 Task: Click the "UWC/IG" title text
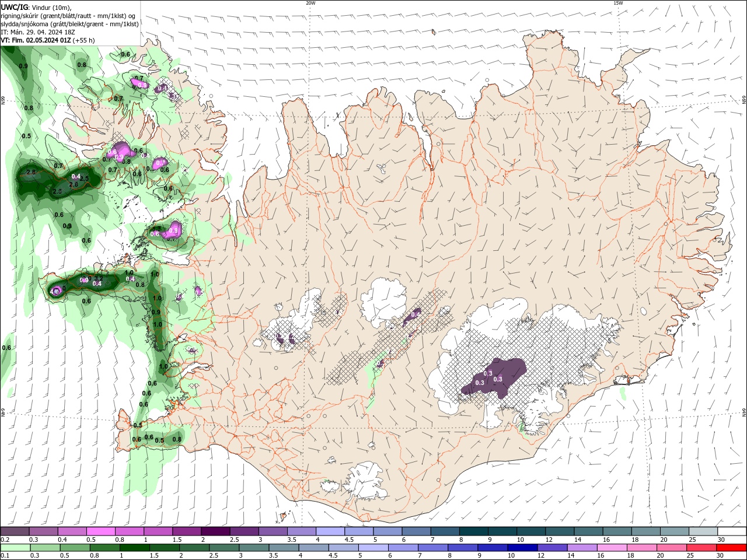(x=15, y=7)
